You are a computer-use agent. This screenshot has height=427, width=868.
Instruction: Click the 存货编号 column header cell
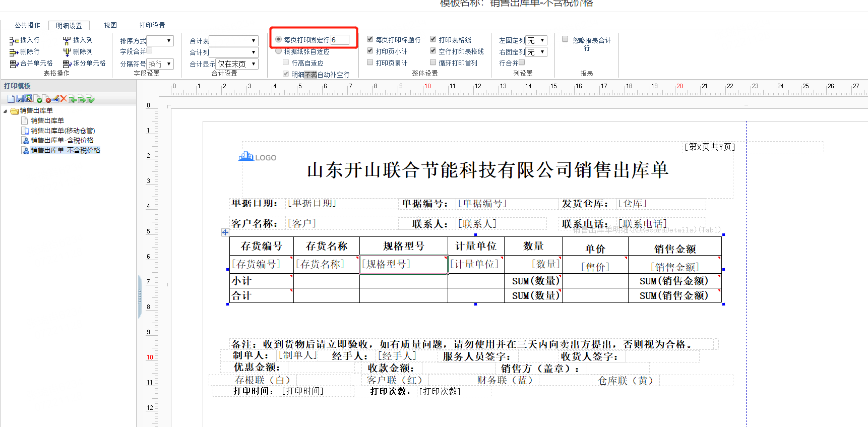coord(261,247)
